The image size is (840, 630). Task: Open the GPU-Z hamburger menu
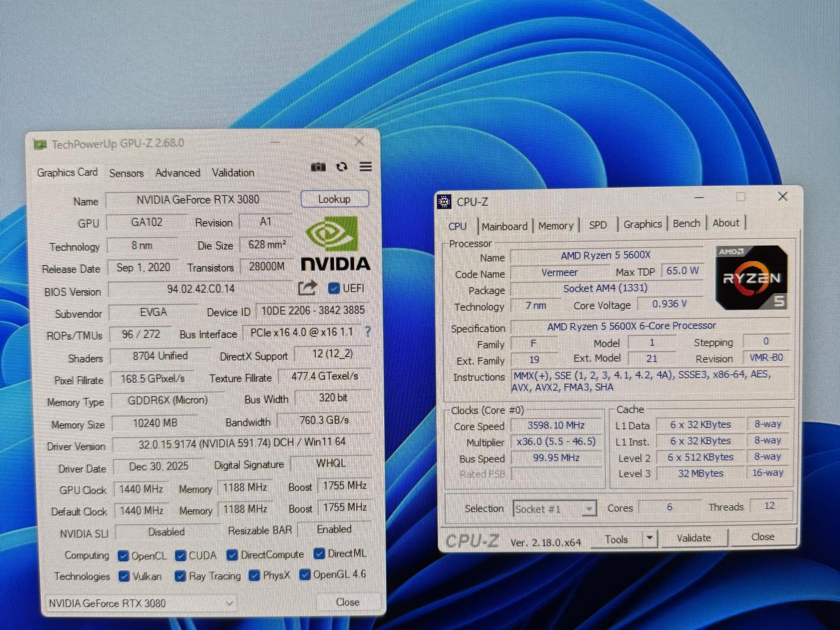pyautogui.click(x=365, y=166)
